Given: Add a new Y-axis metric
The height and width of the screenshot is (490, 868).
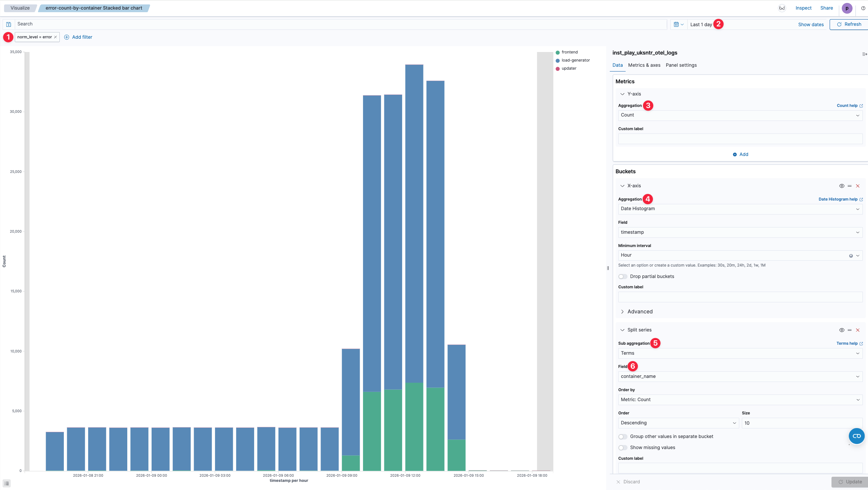Looking at the screenshot, I should [x=740, y=154].
